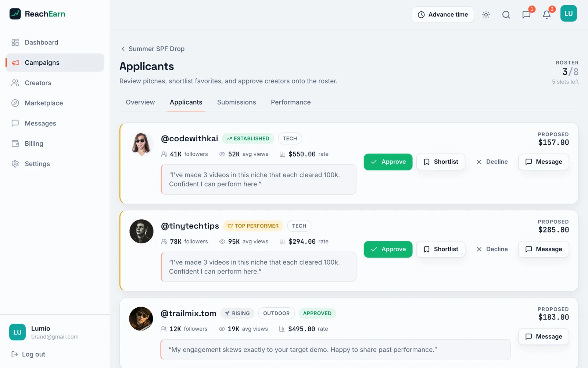
Task: Click the APPROVED status badge
Action: pyautogui.click(x=317, y=313)
